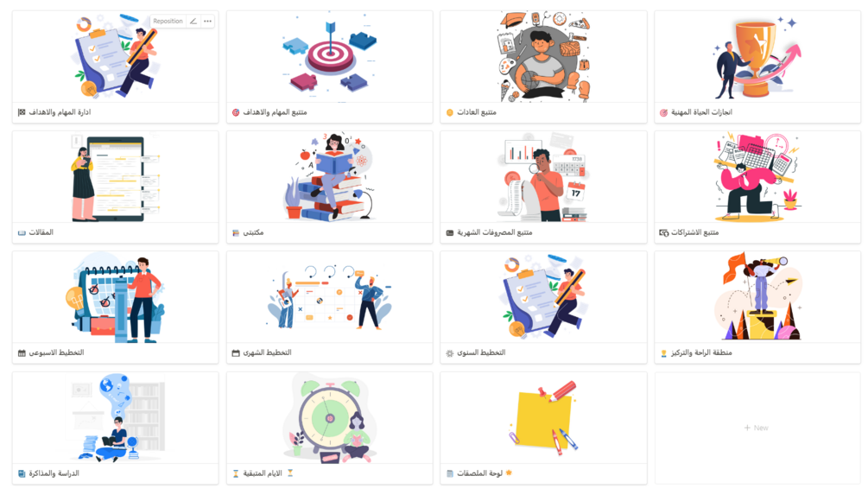Open the متتبع الاشتراكات trophy-adjacent calendar thumbnail
This screenshot has width=868, height=495.
tap(757, 177)
